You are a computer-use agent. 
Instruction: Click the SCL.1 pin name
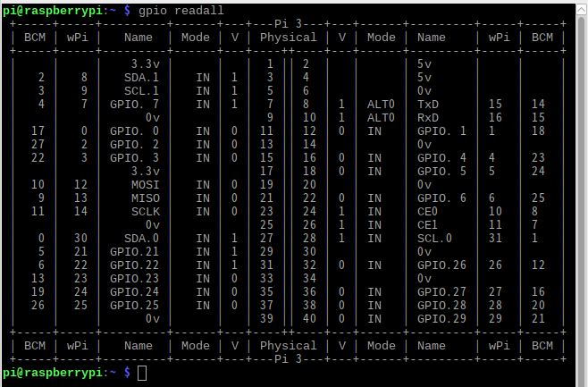click(x=141, y=90)
